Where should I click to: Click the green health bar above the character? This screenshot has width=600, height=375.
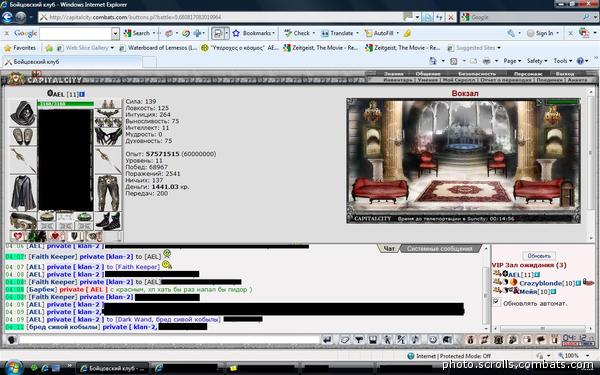65,104
